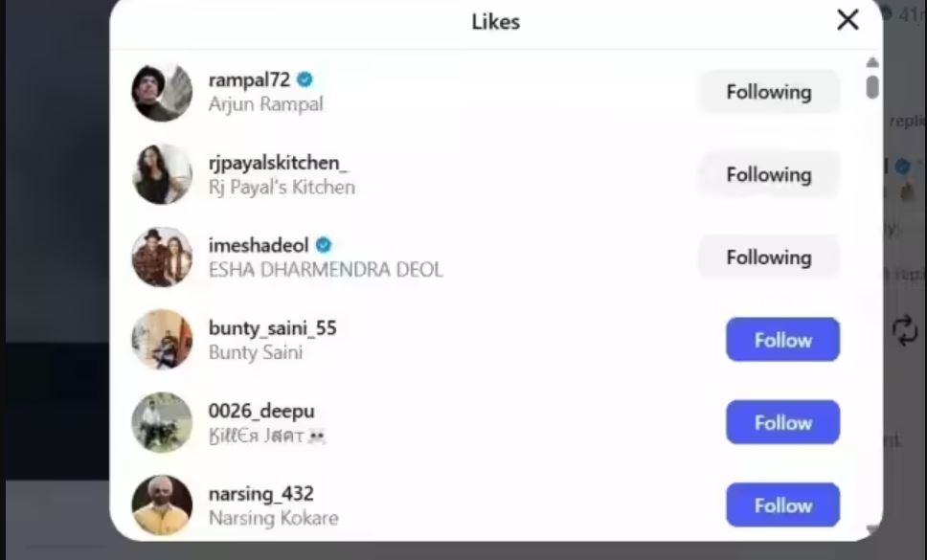Open rampal72 username link
This screenshot has width=927, height=560.
point(249,79)
